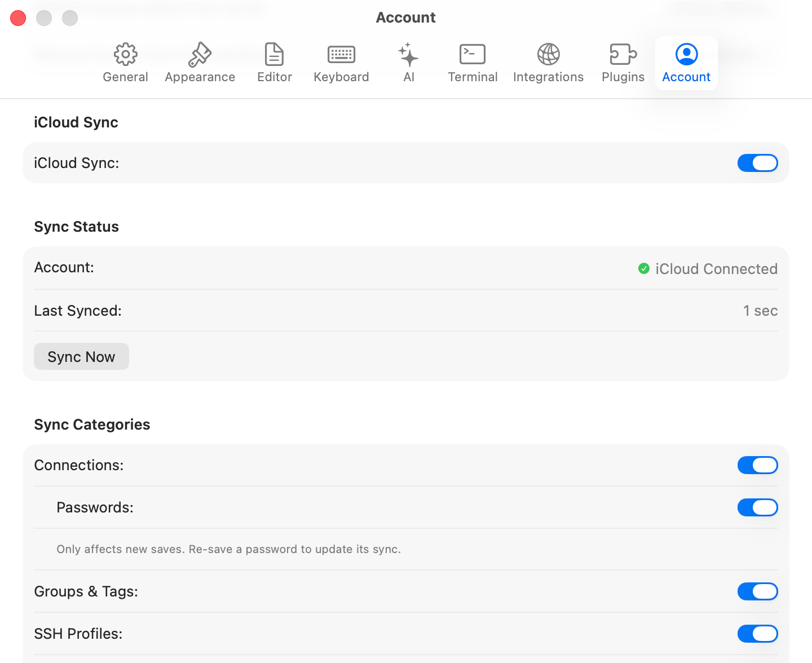Viewport: 812px width, 663px height.
Task: Choose the Keyboard icon in toolbar
Action: pos(341,55)
